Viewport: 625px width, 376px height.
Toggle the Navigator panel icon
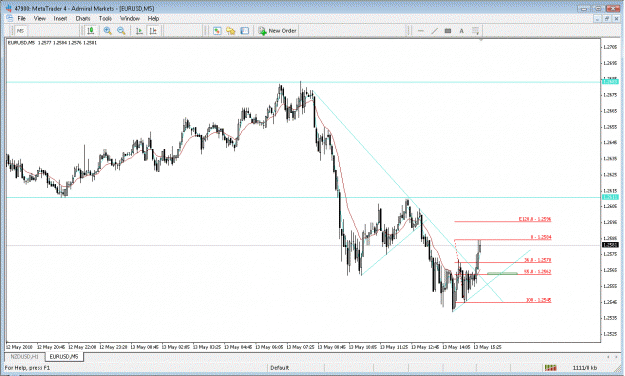tap(245, 31)
